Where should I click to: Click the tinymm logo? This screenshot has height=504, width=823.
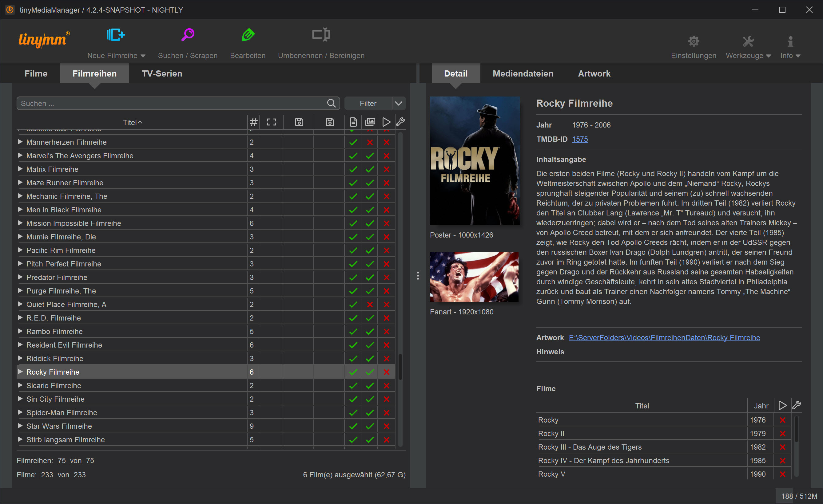click(x=44, y=39)
